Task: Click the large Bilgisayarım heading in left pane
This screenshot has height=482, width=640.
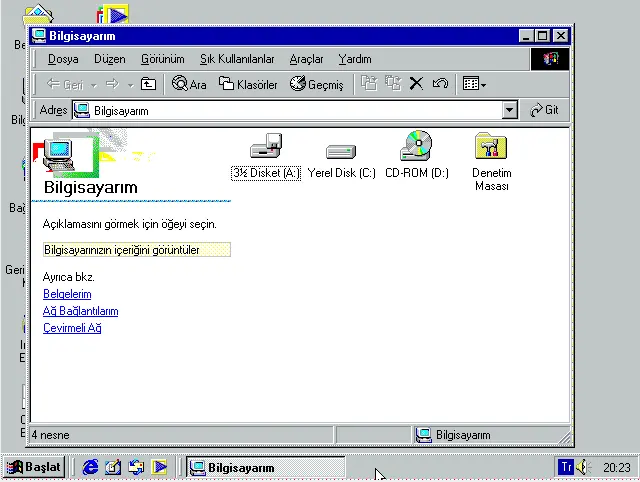Action: point(91,187)
